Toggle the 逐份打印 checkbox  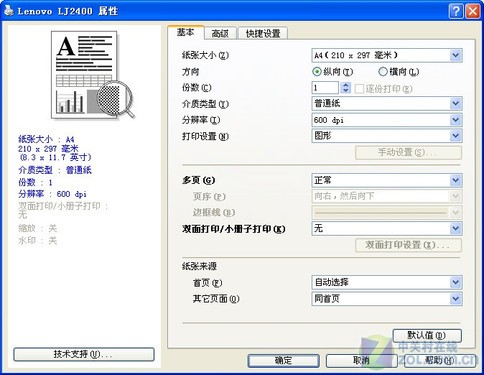[x=359, y=89]
